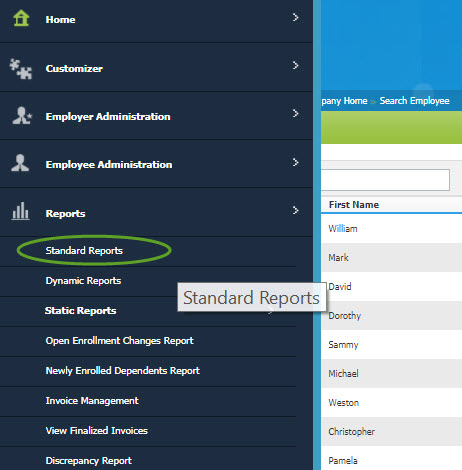Open View Finalized Invoices
This screenshot has width=462, height=470.
tap(97, 431)
